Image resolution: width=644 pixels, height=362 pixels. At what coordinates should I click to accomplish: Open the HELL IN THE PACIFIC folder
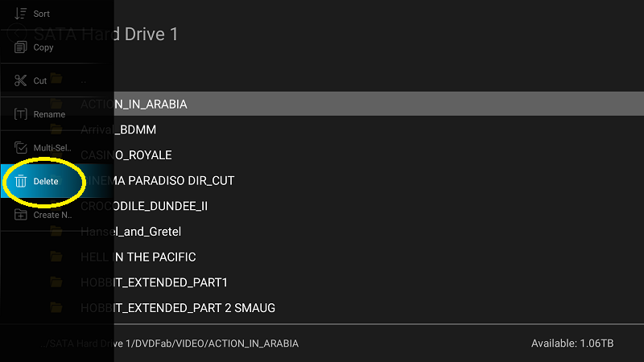click(x=322, y=257)
